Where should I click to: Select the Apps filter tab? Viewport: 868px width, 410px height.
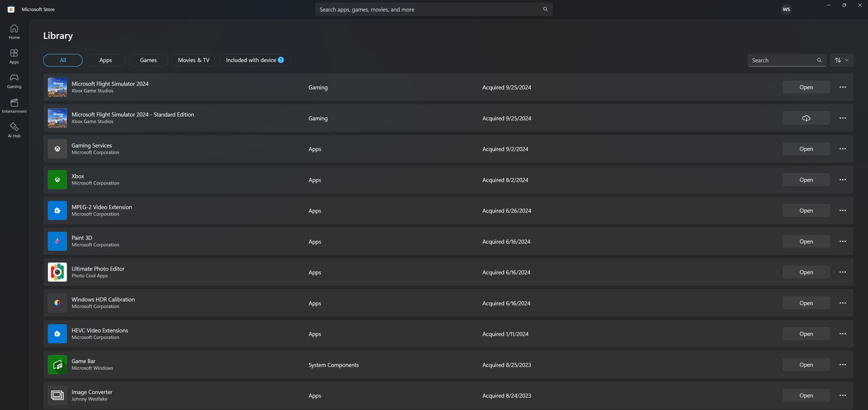coord(105,60)
